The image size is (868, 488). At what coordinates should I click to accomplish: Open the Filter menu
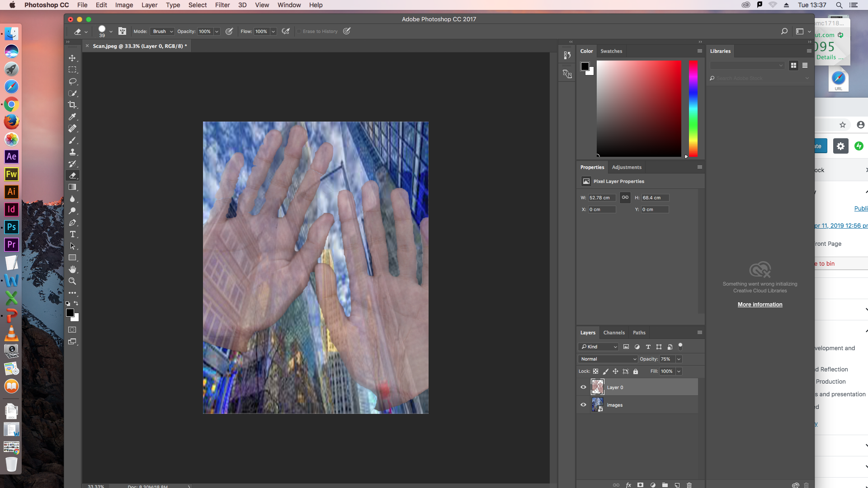tap(222, 5)
